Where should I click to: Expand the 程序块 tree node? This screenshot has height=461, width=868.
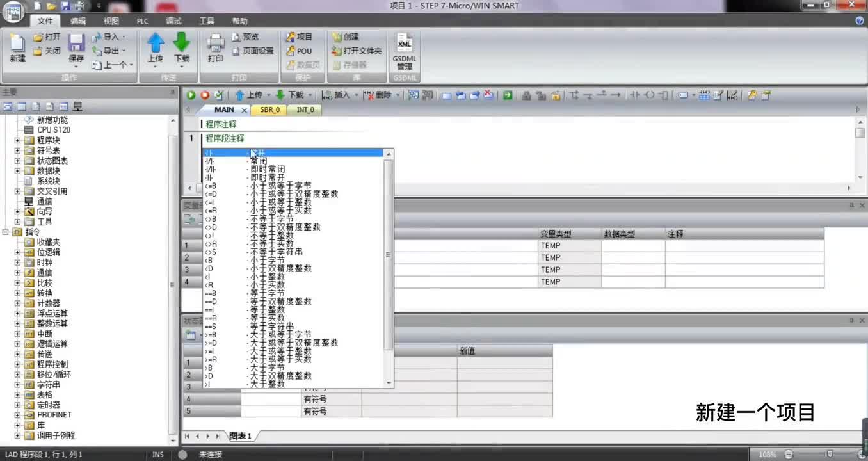[x=17, y=140]
